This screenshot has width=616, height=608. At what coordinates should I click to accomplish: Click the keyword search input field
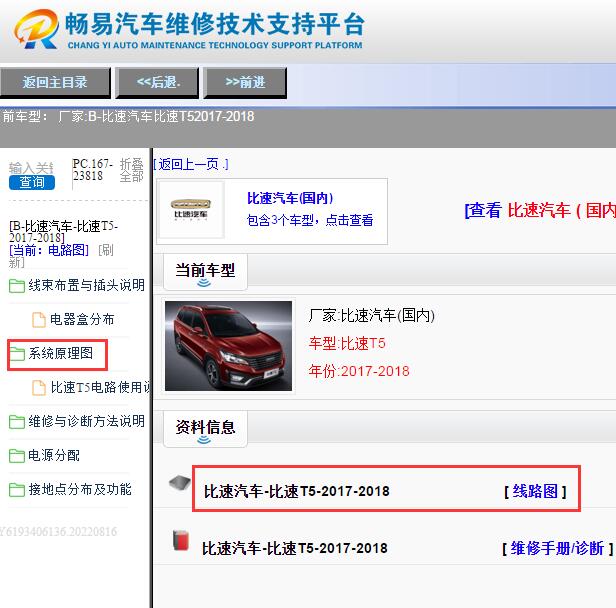coord(31,168)
